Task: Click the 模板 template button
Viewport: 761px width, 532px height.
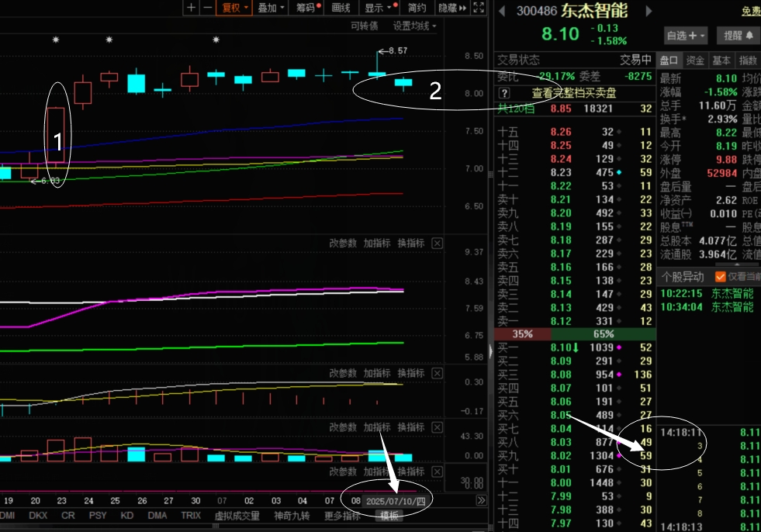Action: (x=389, y=516)
